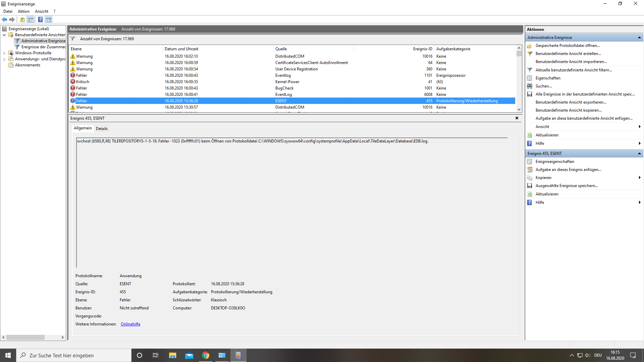Open the Onlinehilfe link
The image size is (644, 362).
point(130,324)
